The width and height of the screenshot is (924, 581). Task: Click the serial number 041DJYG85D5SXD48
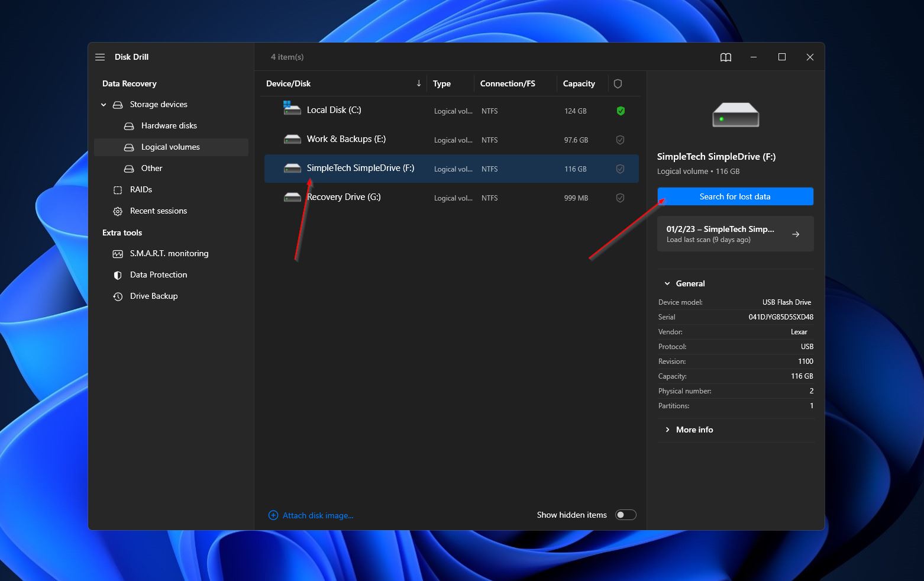(781, 317)
